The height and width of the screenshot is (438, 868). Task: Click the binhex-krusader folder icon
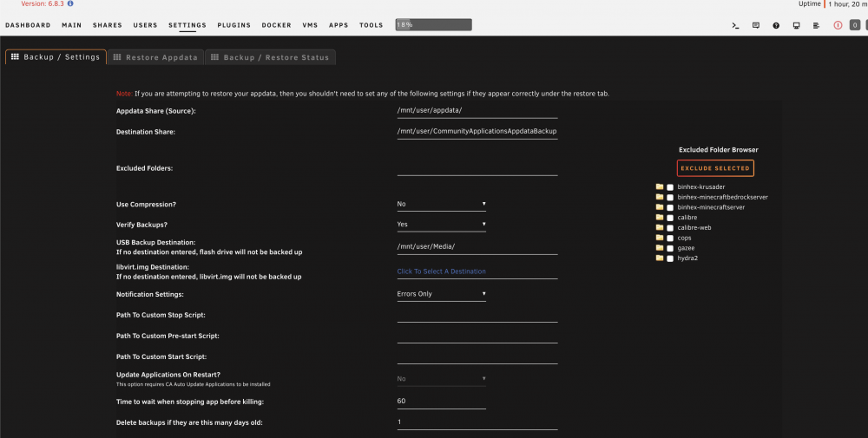(x=660, y=187)
